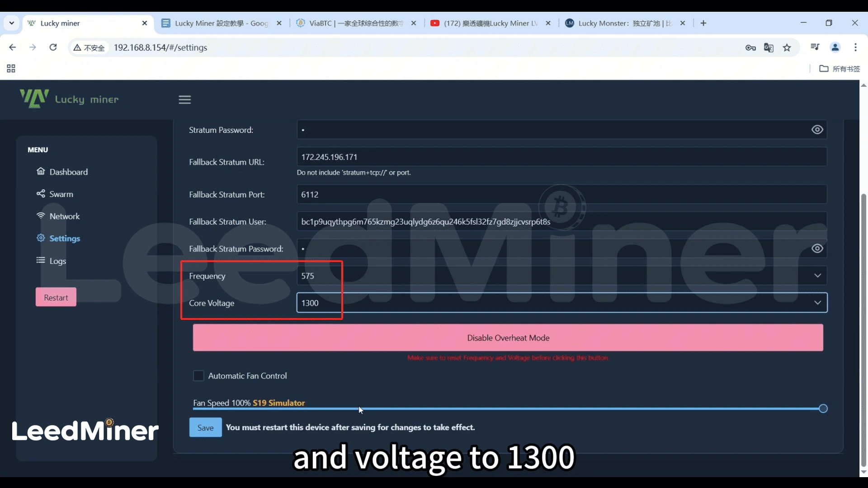This screenshot has height=488, width=868.
Task: Switch to the Lucky Monster tab
Action: [x=625, y=23]
